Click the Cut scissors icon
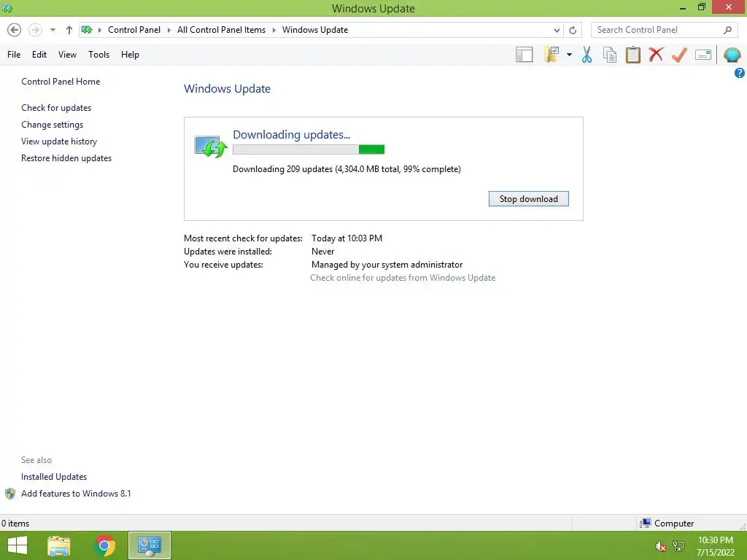The height and width of the screenshot is (560, 747). coord(587,54)
